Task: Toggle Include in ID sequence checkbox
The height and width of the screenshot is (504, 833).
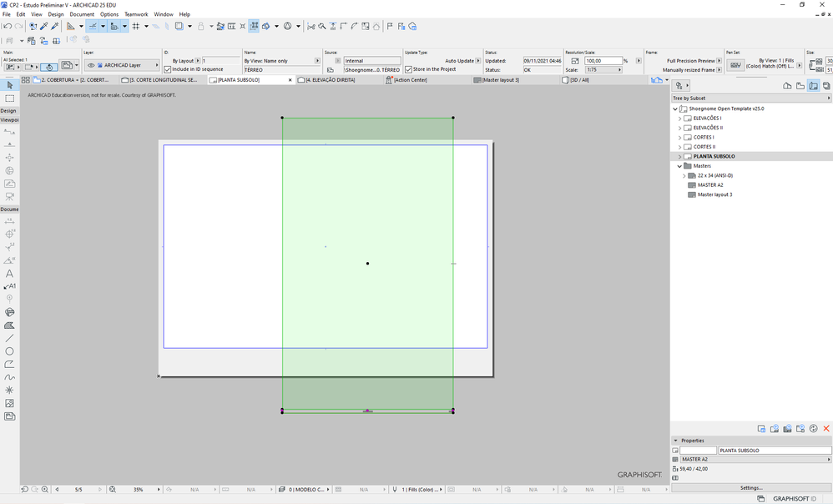Action: [x=168, y=70]
